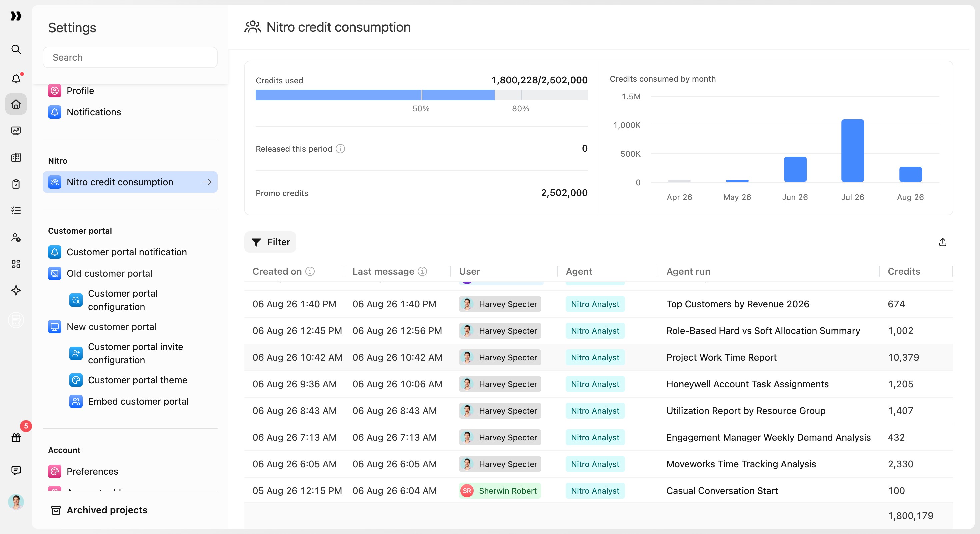Click created date 06 Aug 26 9:36 AM

click(294, 384)
